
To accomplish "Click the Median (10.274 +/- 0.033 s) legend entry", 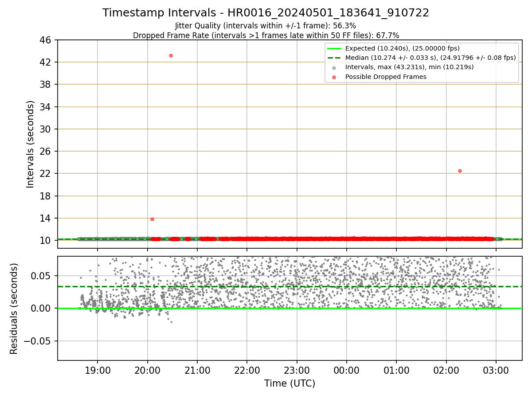I will (x=421, y=58).
